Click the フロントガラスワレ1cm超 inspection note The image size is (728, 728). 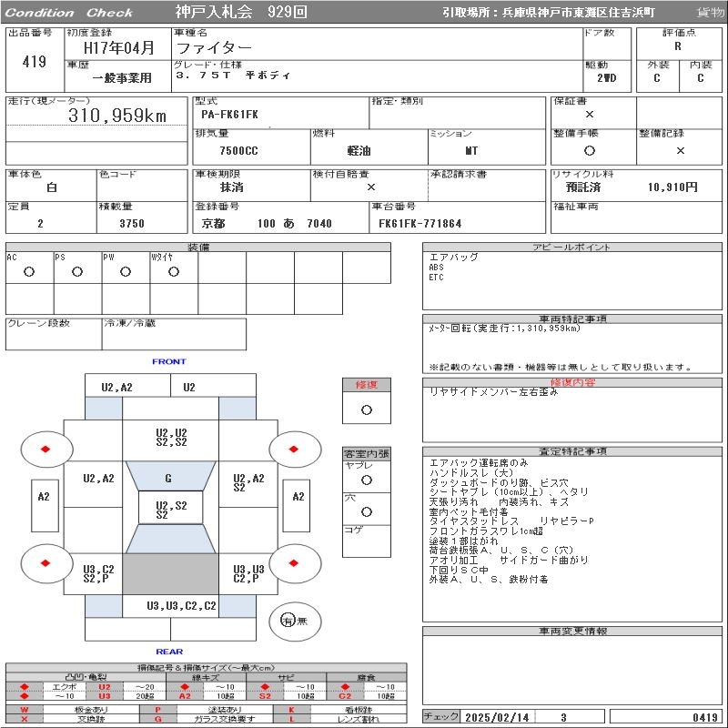[486, 531]
